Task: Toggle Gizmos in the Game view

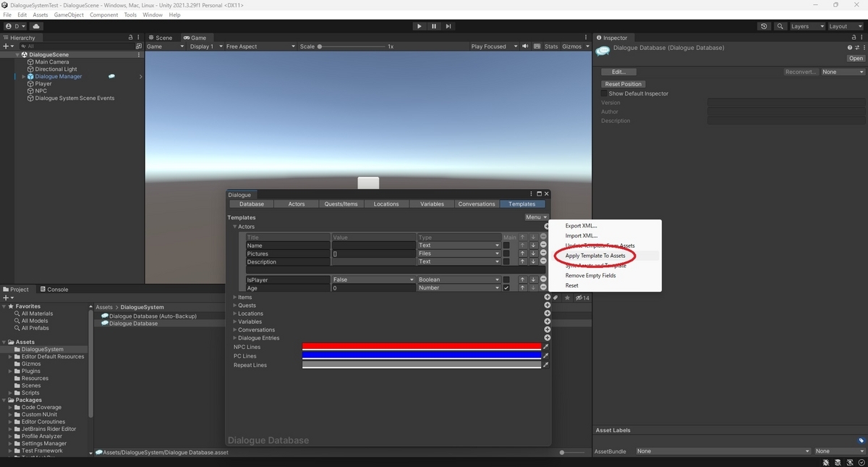Action: (x=571, y=46)
